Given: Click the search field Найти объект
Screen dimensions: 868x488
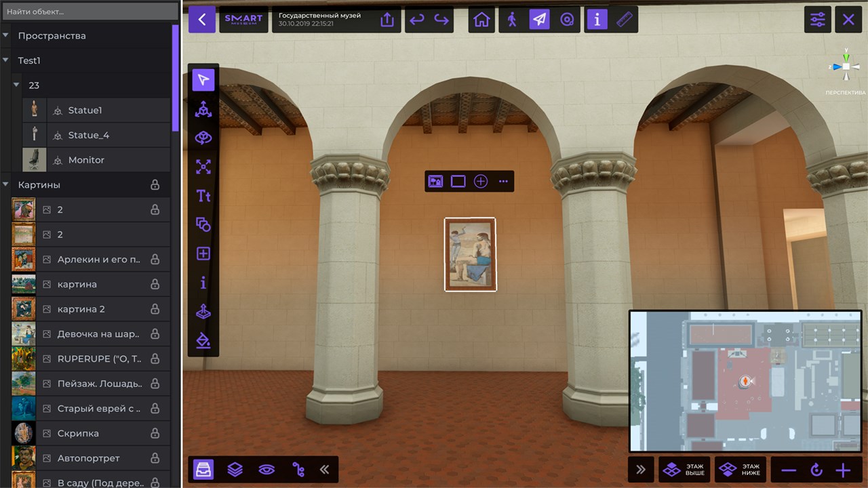Looking at the screenshot, I should click(90, 12).
